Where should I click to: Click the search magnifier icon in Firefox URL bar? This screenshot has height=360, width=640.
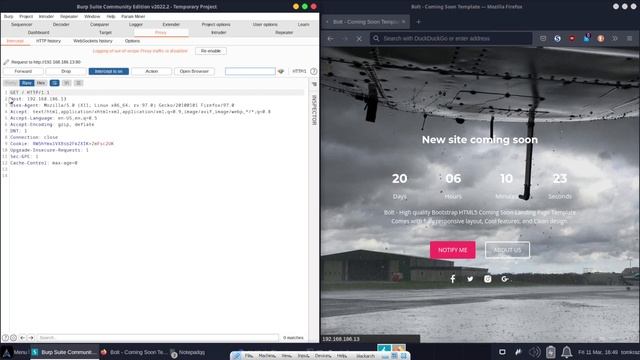[x=376, y=38]
